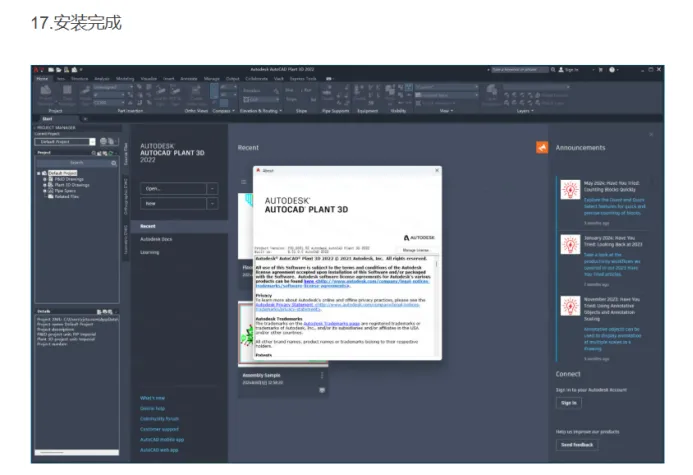This screenshot has width=693, height=475.
Task: Click Manage License button in About dialog
Action: coord(415,250)
